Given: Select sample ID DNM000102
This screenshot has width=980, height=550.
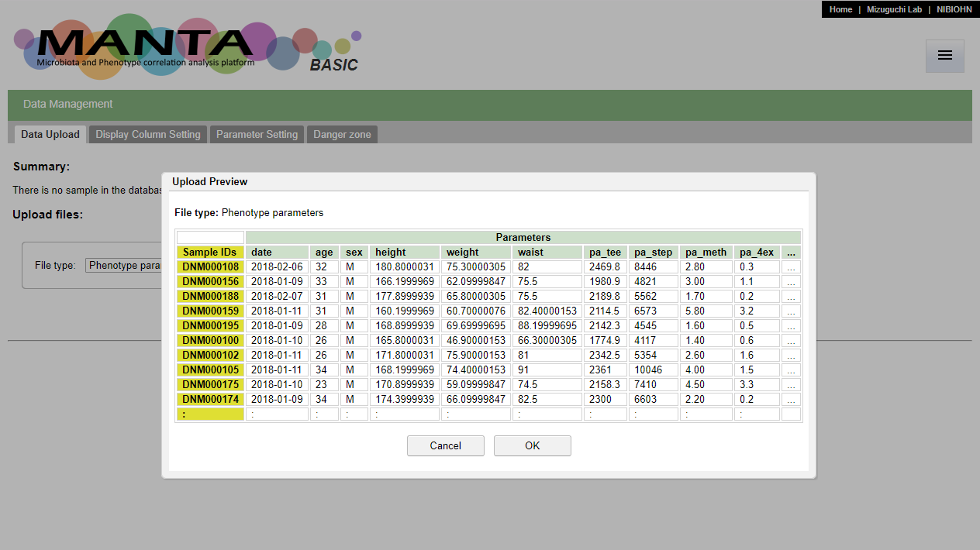Looking at the screenshot, I should 210,355.
